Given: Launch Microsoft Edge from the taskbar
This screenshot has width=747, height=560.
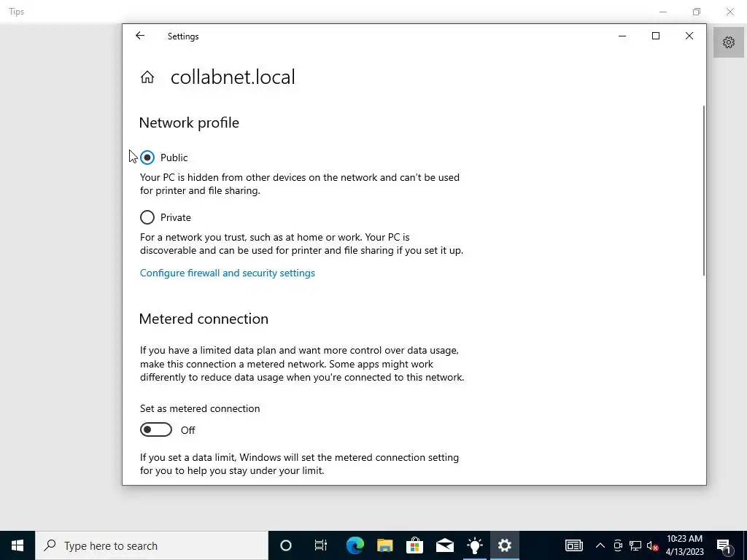Looking at the screenshot, I should tap(355, 545).
